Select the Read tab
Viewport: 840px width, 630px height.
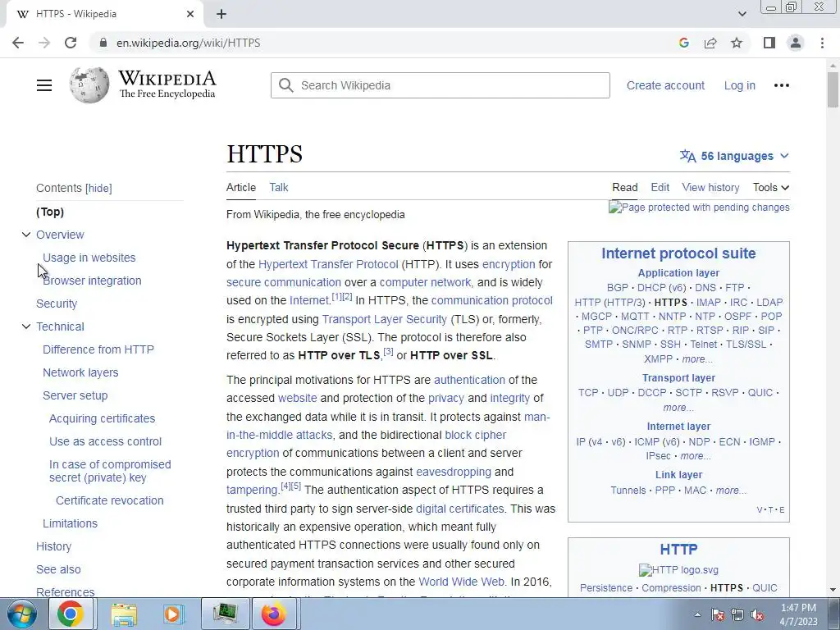pos(624,188)
